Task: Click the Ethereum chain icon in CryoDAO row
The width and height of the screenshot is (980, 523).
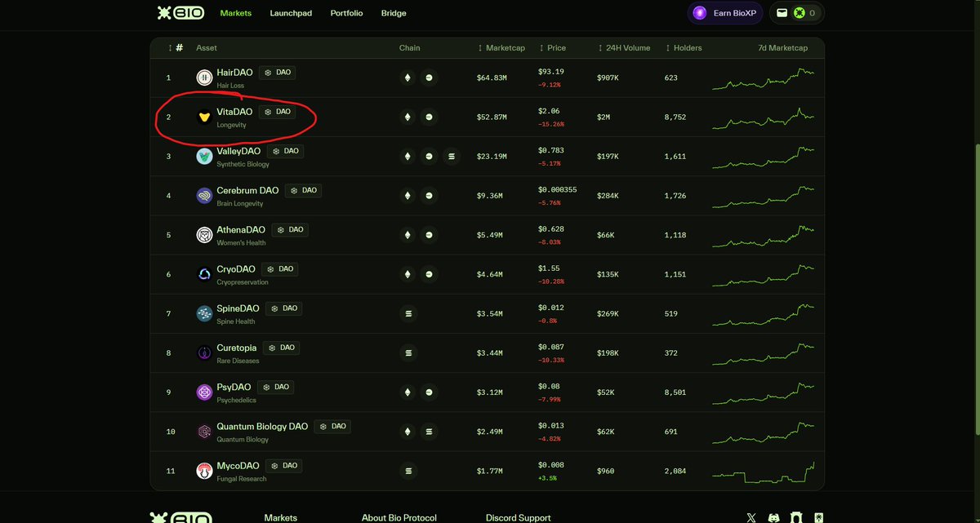Action: (x=407, y=274)
